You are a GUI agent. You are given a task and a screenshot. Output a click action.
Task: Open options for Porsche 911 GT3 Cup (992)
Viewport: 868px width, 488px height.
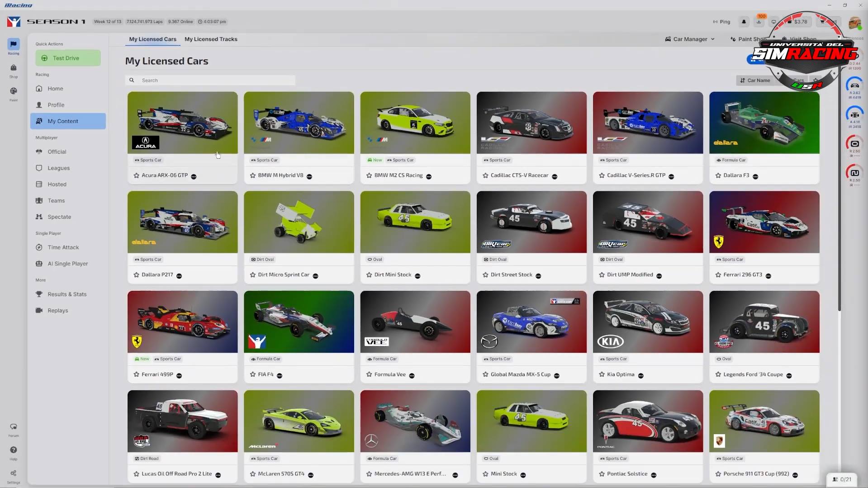coord(795,475)
